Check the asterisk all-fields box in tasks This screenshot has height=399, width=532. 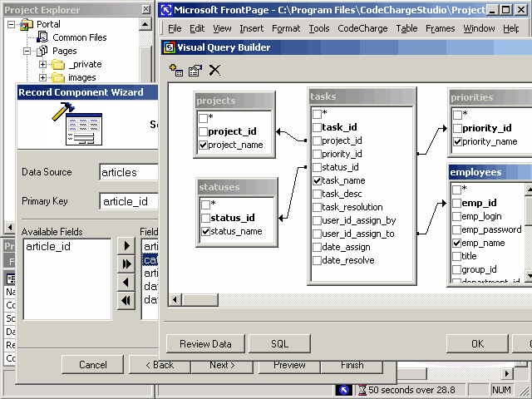(x=317, y=114)
